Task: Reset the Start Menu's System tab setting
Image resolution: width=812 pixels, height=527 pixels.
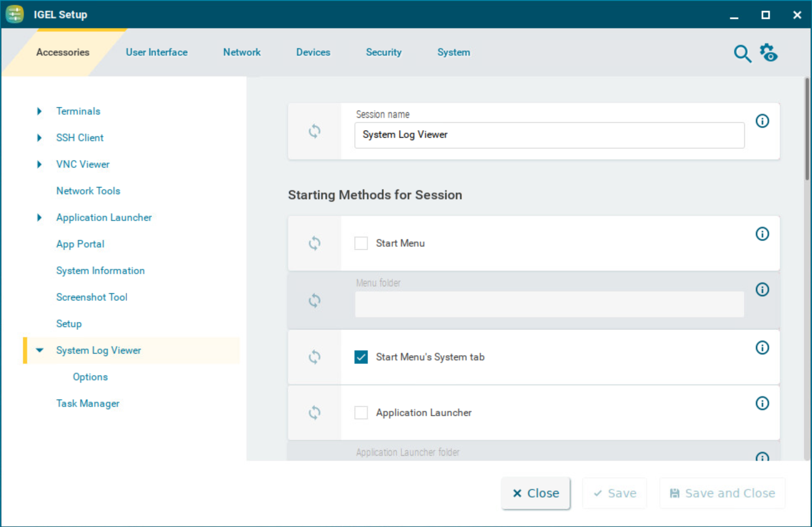Action: click(314, 357)
